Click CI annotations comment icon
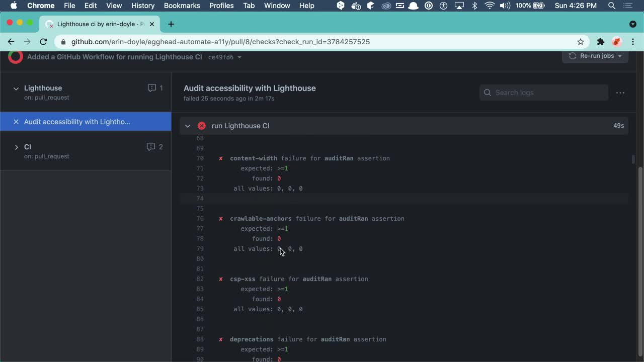 click(x=151, y=147)
